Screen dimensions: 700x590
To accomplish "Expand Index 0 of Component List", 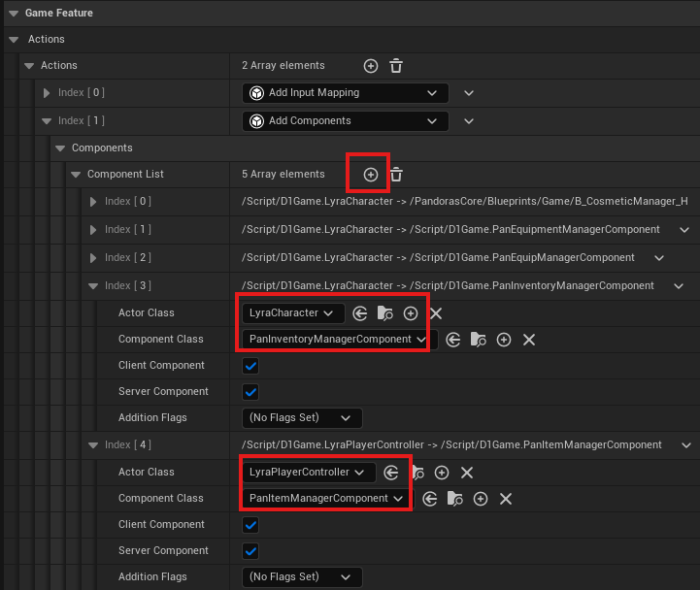I will tap(93, 202).
